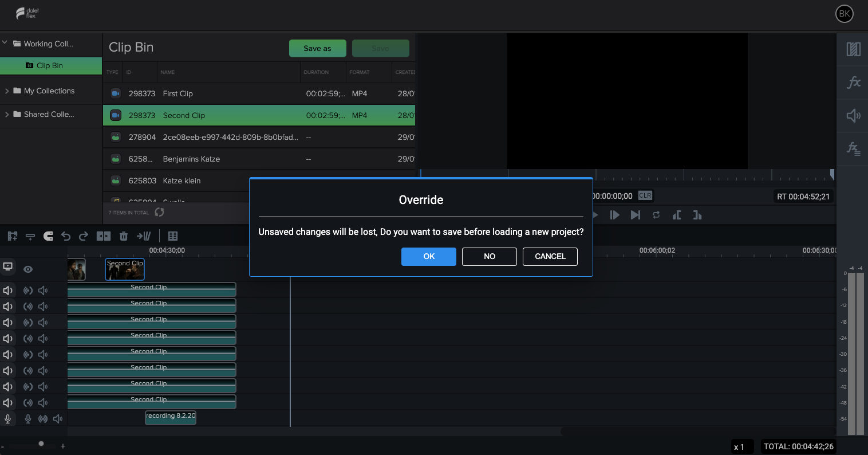This screenshot has width=868, height=455.
Task: Open the transitions panel icon on right sidebar
Action: (x=854, y=49)
